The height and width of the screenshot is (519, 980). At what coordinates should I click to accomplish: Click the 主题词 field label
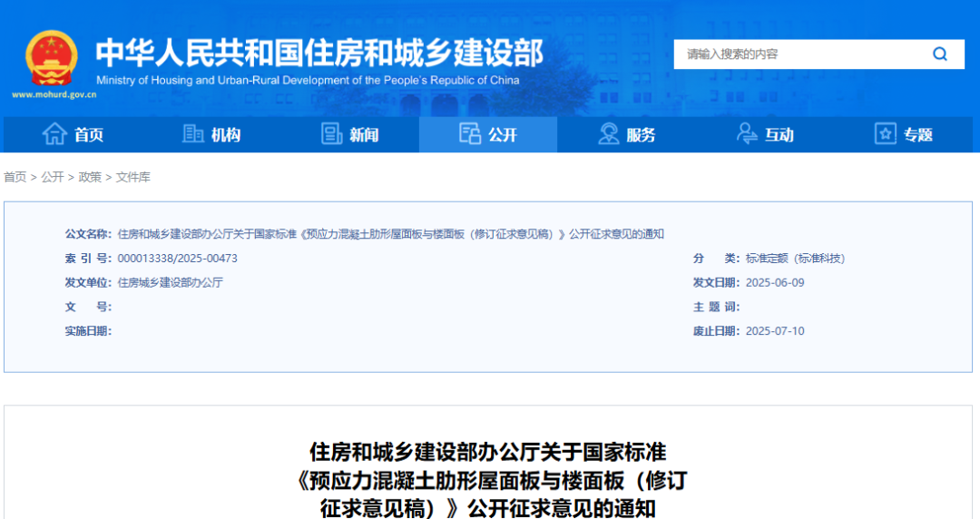pyautogui.click(x=716, y=307)
